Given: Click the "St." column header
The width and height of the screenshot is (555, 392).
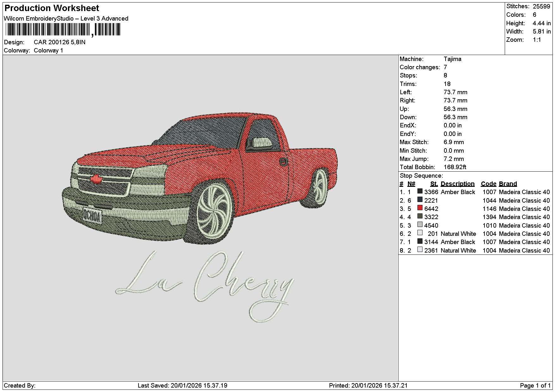Looking at the screenshot, I should [x=434, y=184].
